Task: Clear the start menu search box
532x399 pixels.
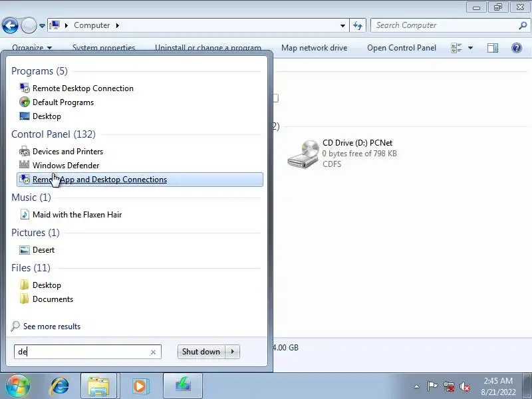Action: point(153,352)
